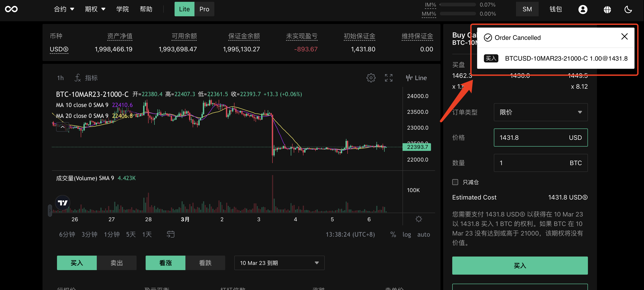Viewport: 644px width, 290px height.
Task: Toggle dark mode moon icon
Action: click(628, 10)
